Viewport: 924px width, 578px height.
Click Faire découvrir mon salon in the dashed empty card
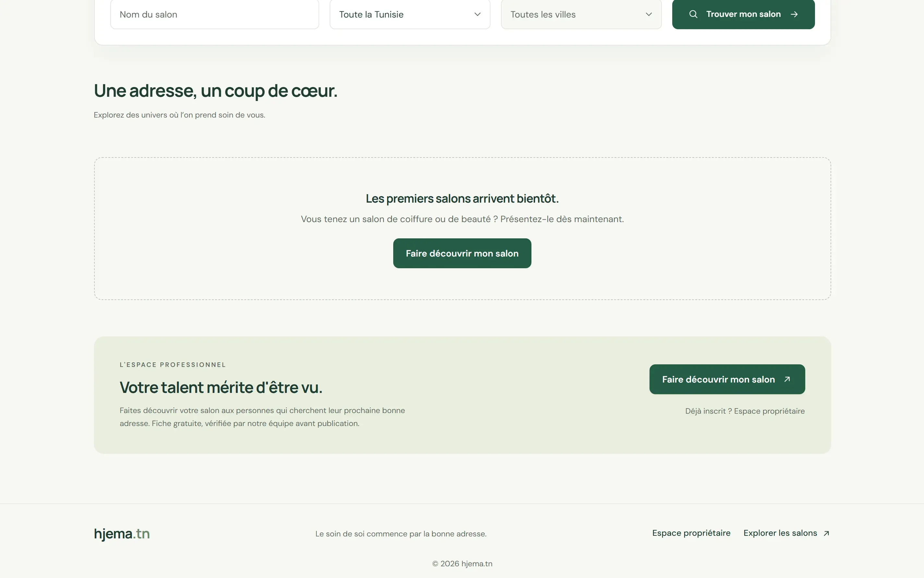(462, 253)
